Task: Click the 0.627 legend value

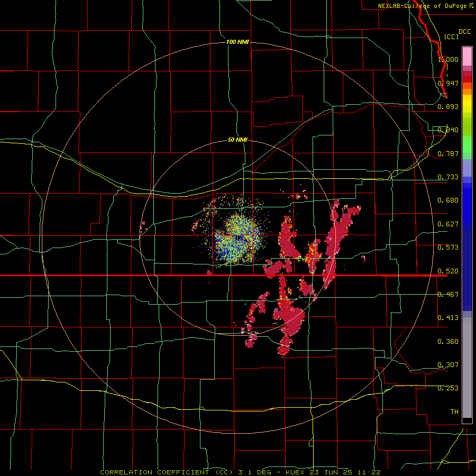Action: click(x=448, y=224)
